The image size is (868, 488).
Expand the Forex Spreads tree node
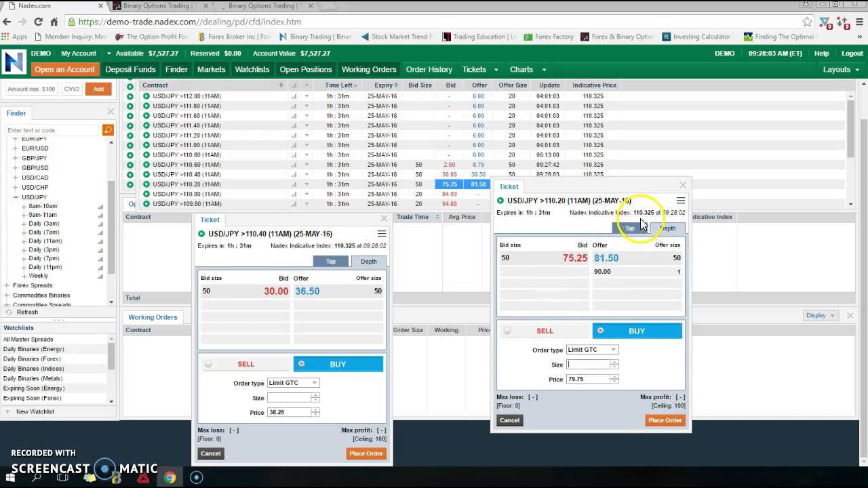[7, 285]
